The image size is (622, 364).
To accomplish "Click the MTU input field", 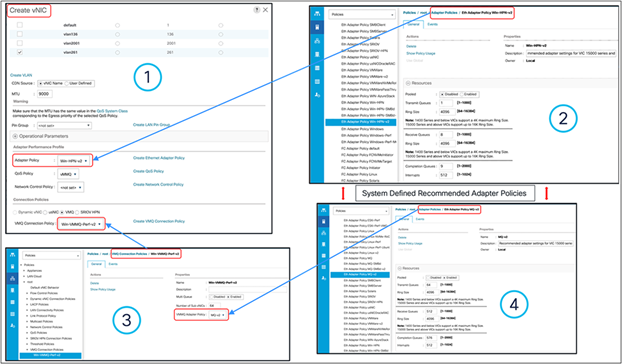I will click(x=45, y=94).
